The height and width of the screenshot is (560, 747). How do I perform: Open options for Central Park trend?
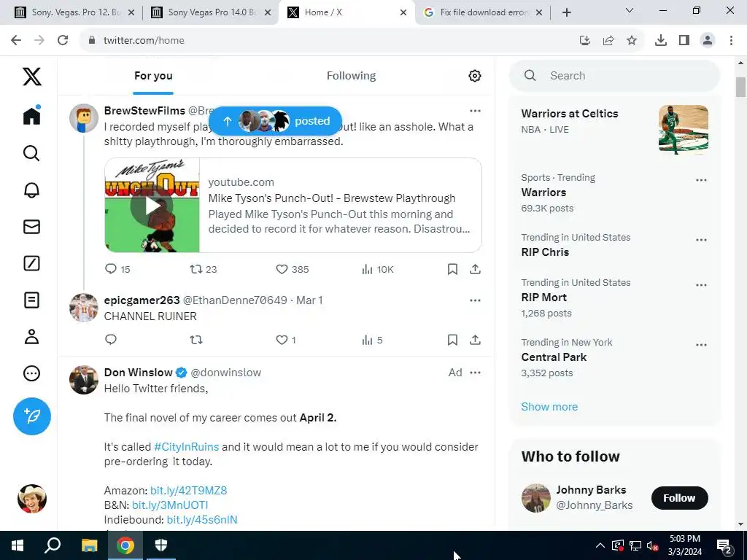701,345
